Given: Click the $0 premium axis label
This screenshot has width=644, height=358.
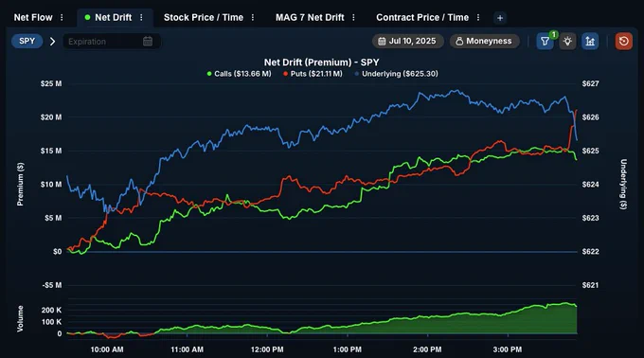Looking at the screenshot, I should pos(57,252).
